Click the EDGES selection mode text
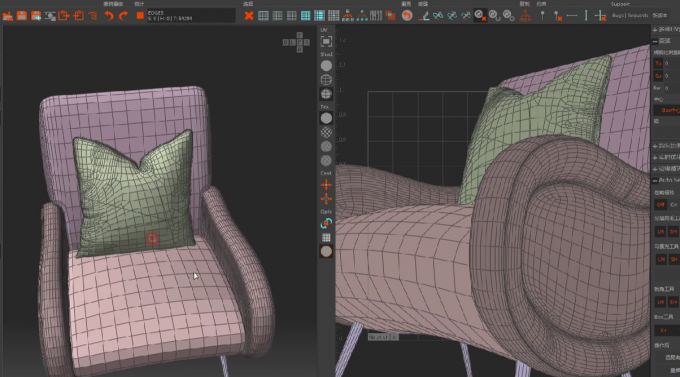 click(x=156, y=13)
